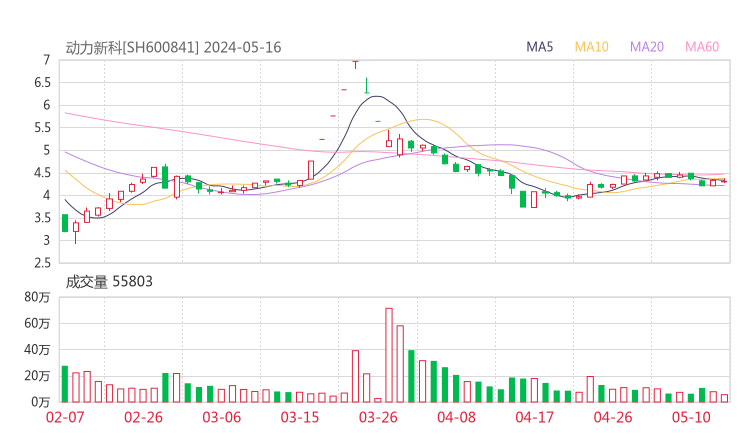Click the 40万 volume axis label
Image resolution: width=740 pixels, height=440 pixels.
[37, 350]
